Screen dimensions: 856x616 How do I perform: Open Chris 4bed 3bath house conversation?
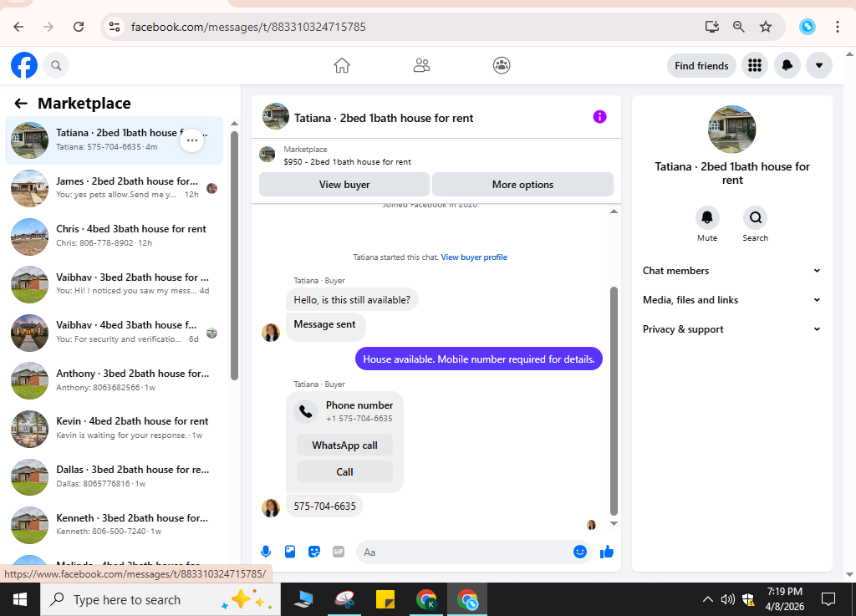[114, 237]
